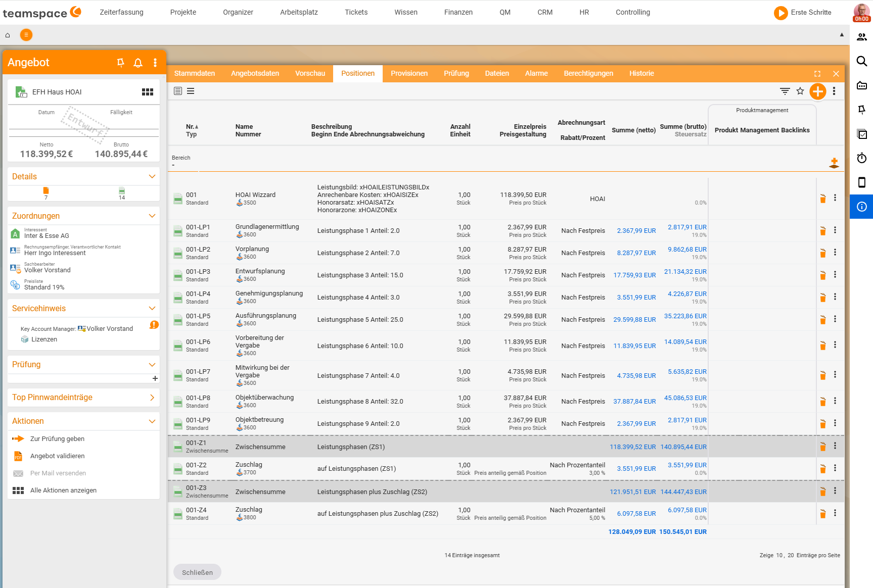873x588 pixels.
Task: Click the home icon in breadcrumb bar
Action: tap(8, 35)
